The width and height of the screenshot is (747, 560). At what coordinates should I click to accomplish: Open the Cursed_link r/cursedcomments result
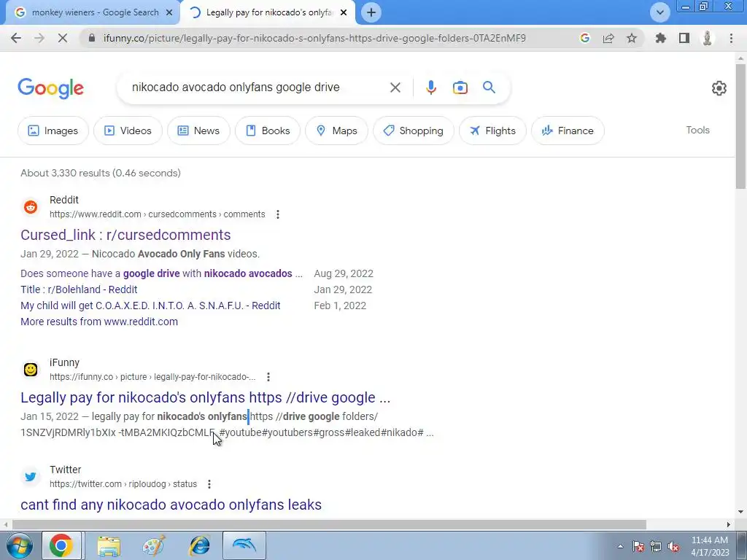pyautogui.click(x=125, y=235)
